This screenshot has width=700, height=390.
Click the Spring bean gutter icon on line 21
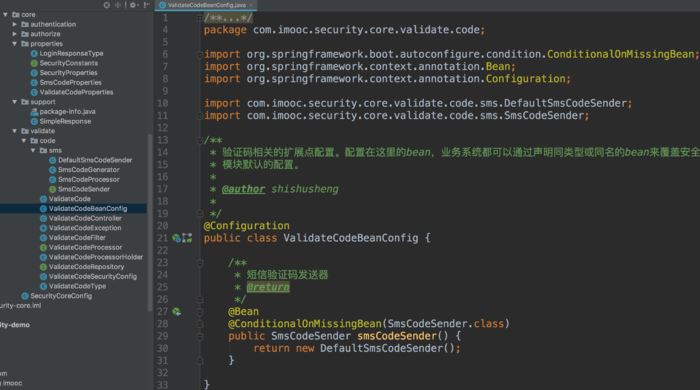tap(177, 238)
